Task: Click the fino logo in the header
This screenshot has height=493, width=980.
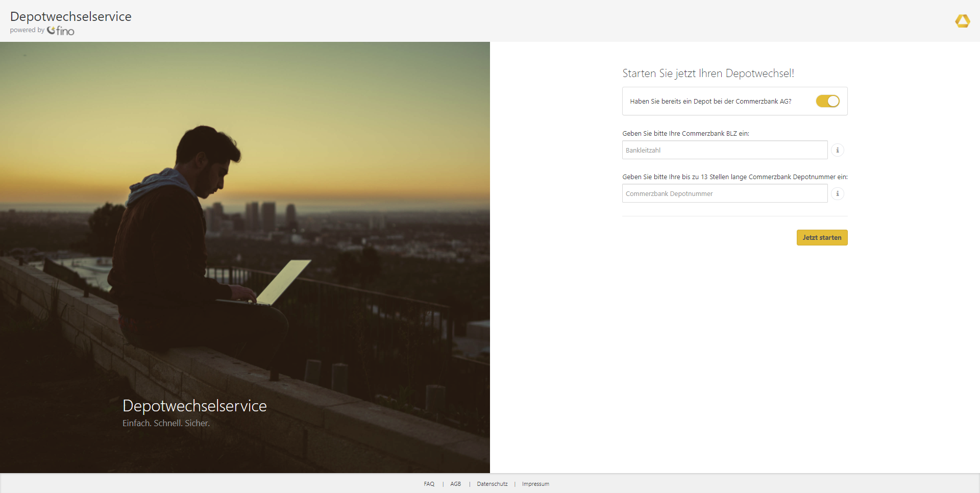Action: point(61,31)
